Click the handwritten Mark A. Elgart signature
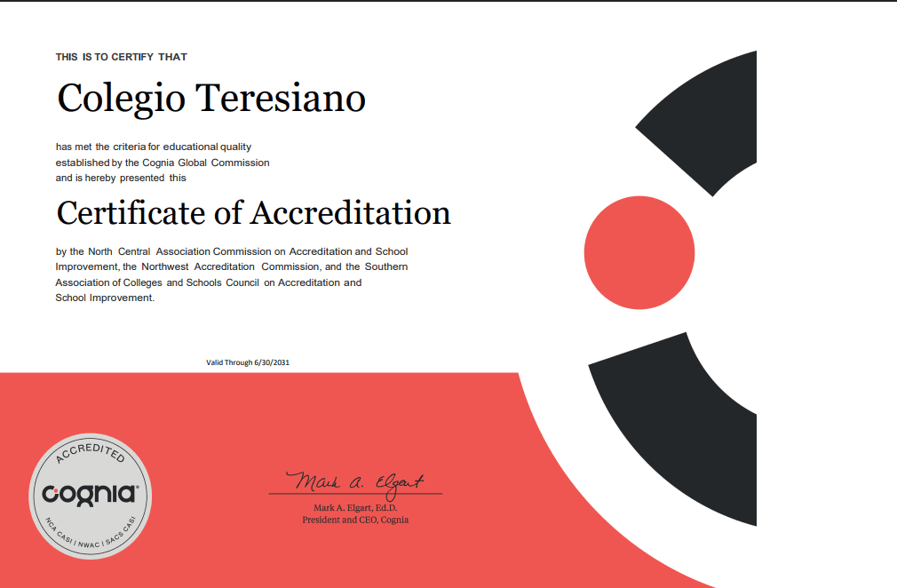 coord(357,483)
